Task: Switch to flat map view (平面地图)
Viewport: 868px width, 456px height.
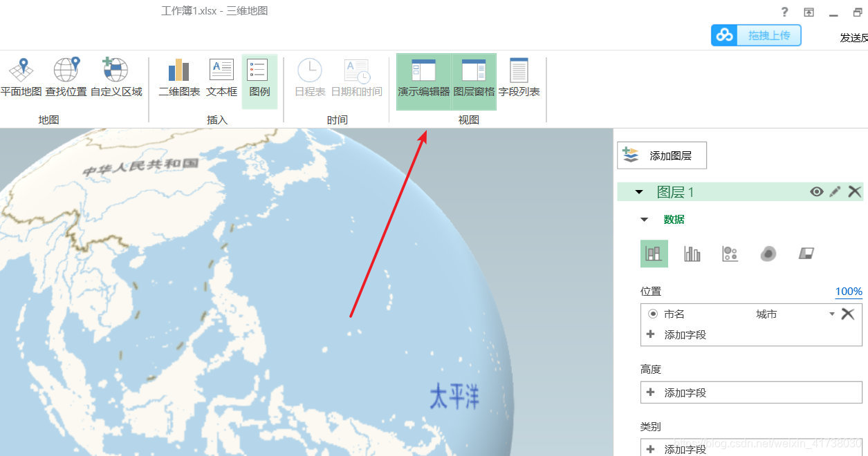Action: pos(21,77)
